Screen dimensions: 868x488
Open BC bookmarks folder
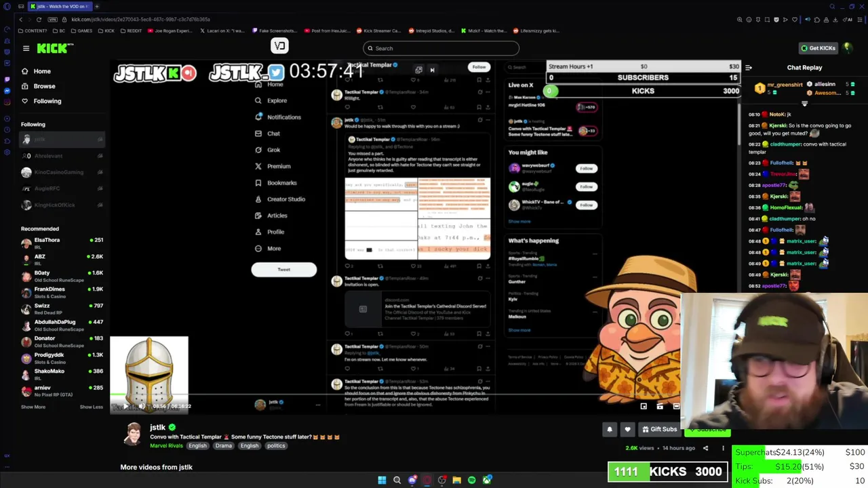(x=60, y=30)
